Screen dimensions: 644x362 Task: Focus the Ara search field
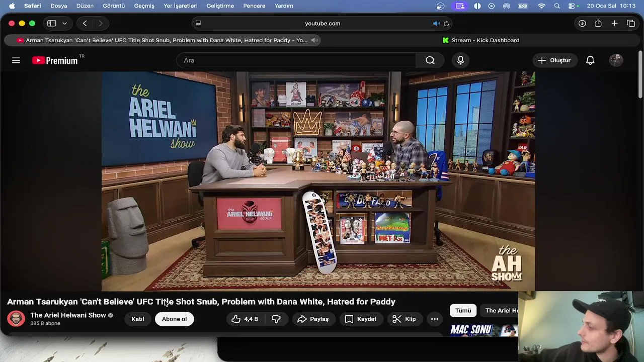click(x=297, y=60)
